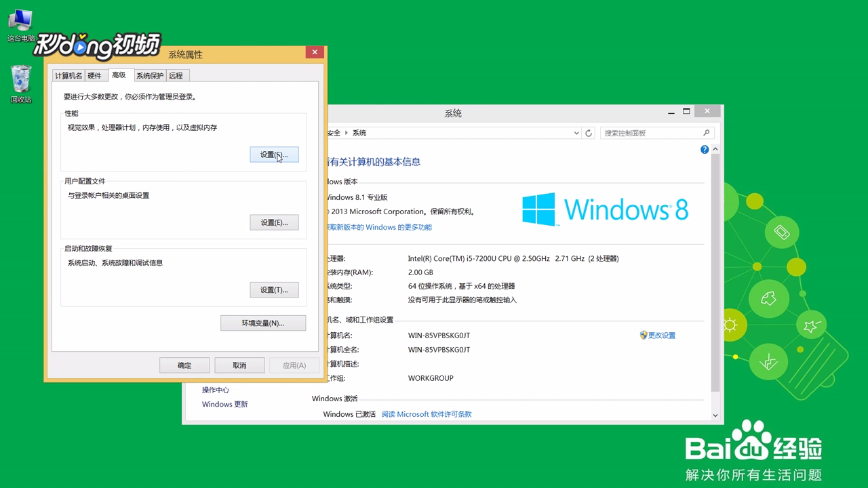Open the 系统保护 tab

(149, 76)
